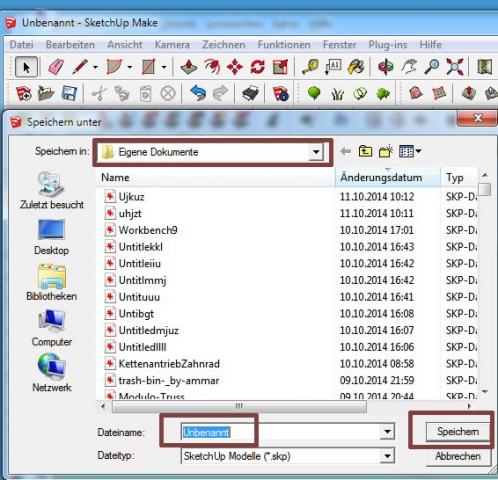Activate the Push/Pull tool

(x=189, y=67)
